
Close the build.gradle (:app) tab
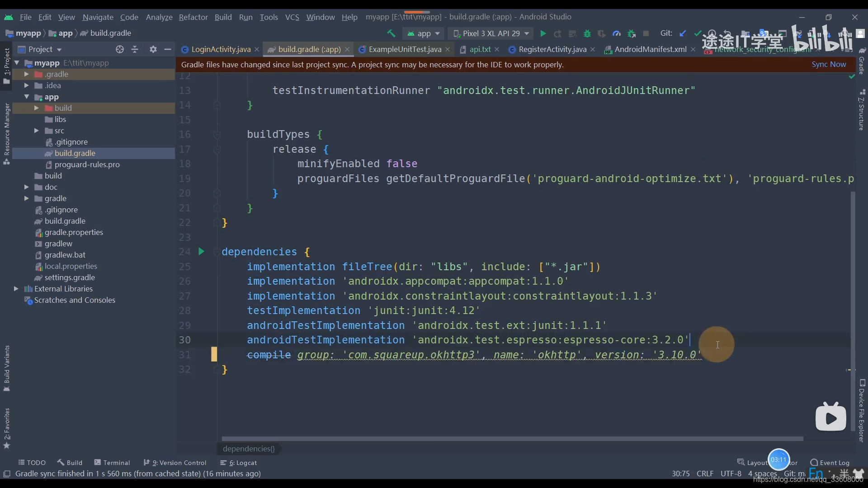tap(347, 49)
